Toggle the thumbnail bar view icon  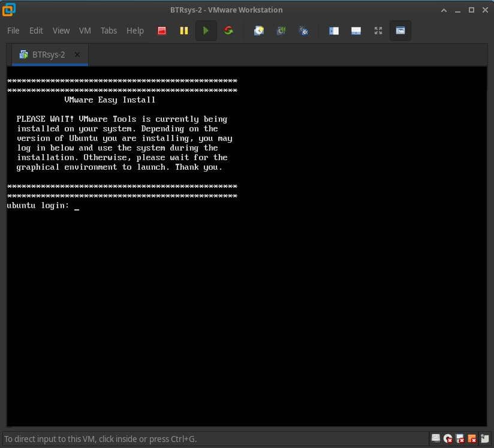pyautogui.click(x=356, y=31)
